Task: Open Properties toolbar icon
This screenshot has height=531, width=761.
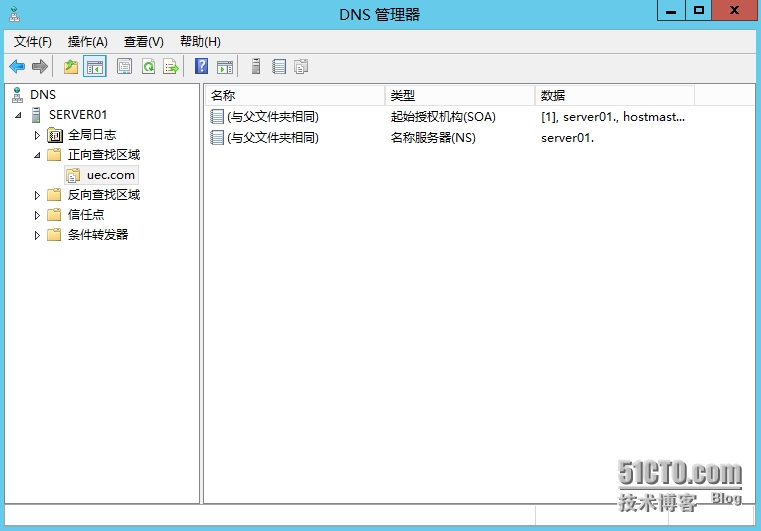Action: point(124,66)
